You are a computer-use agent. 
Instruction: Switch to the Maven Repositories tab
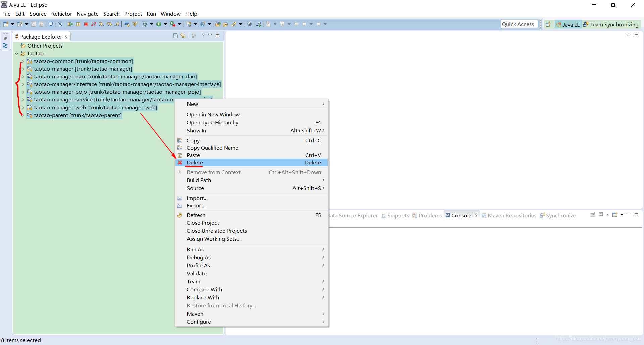(x=509, y=215)
